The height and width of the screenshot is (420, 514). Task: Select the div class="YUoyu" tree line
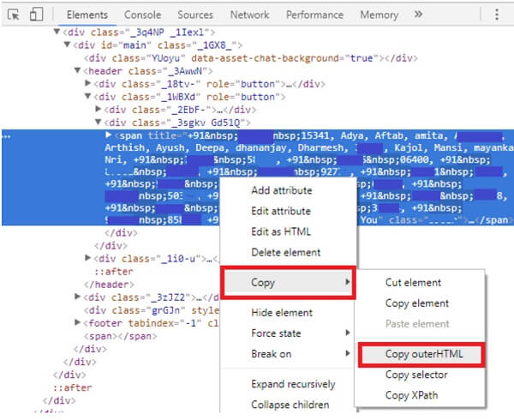pyautogui.click(x=251, y=58)
